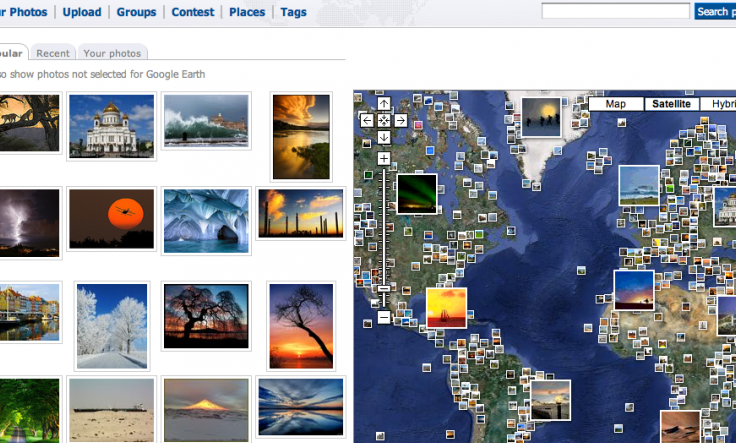Open the Contest page
Image resolution: width=736 pixels, height=443 pixels.
pyautogui.click(x=192, y=12)
